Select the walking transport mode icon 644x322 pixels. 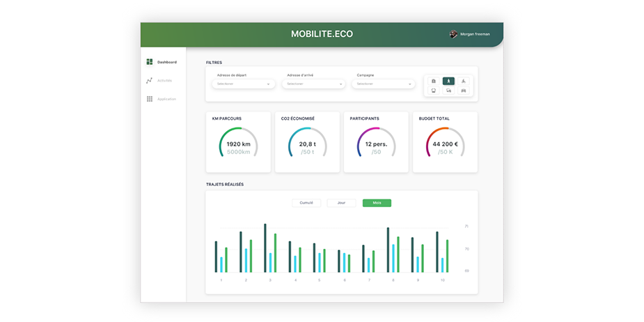coord(448,81)
